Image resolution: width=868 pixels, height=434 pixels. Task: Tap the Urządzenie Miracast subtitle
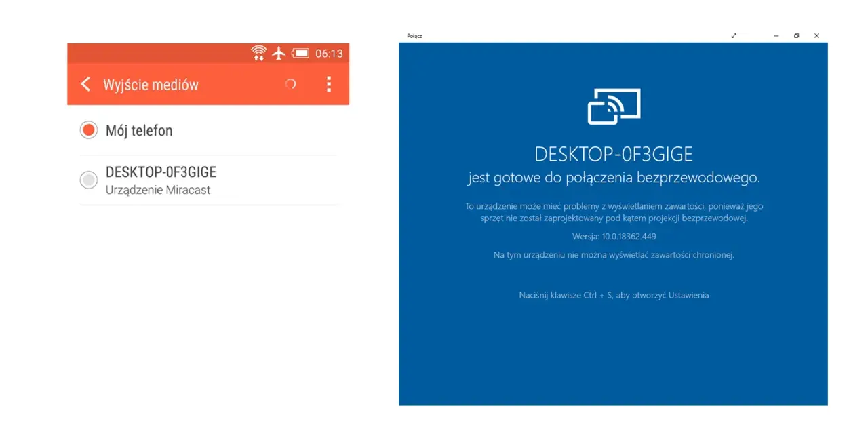(x=158, y=190)
